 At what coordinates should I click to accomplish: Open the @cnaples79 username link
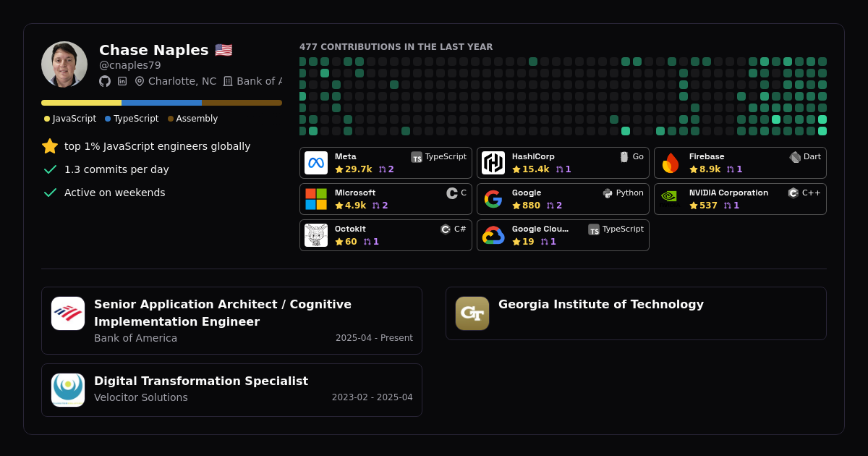(130, 65)
